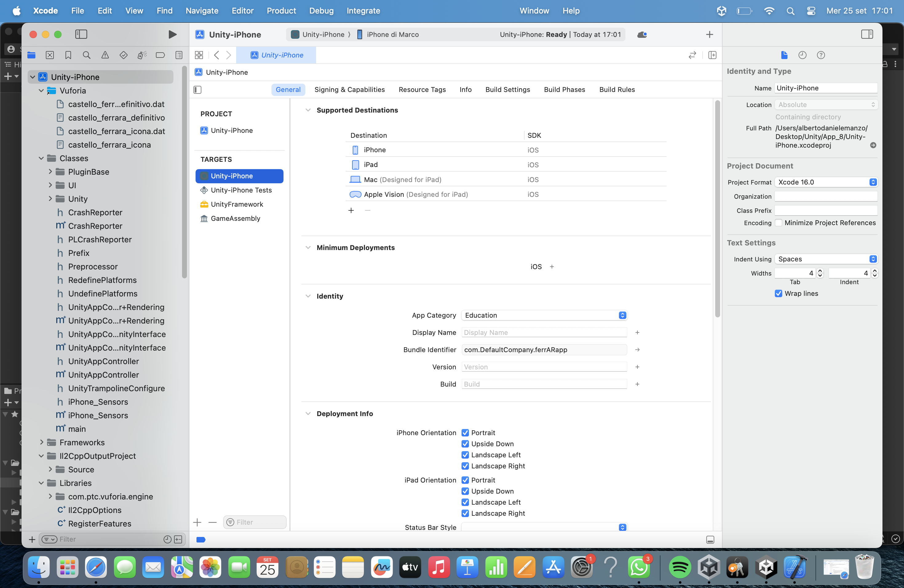Uncheck iPhone Upside Down orientation
The width and height of the screenshot is (904, 588).
click(x=465, y=444)
